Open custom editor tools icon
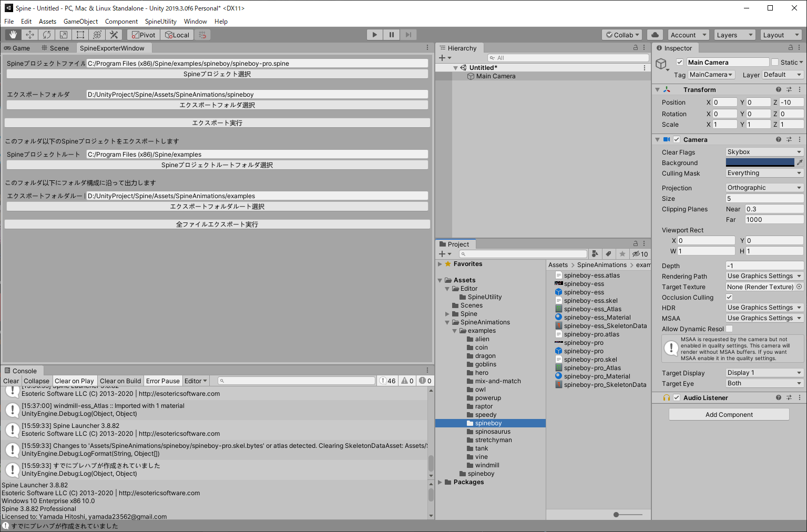 point(114,35)
